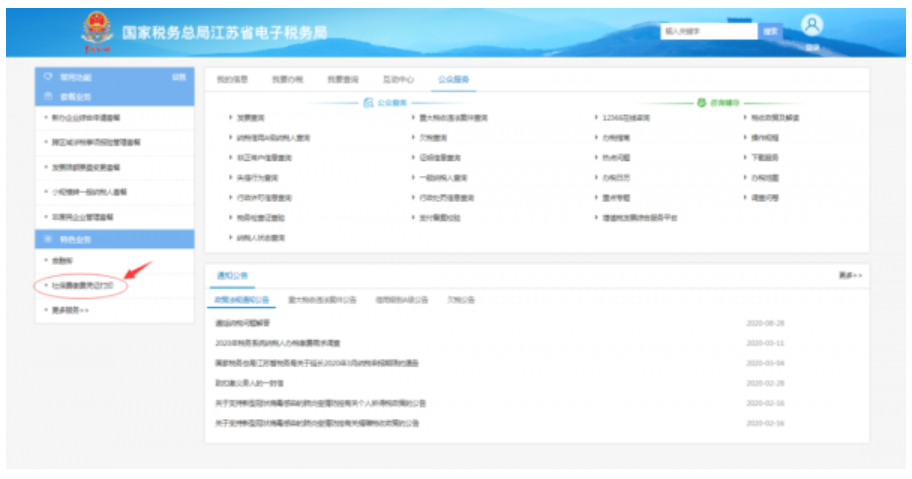Open the 互动中心 tab

[x=397, y=79]
